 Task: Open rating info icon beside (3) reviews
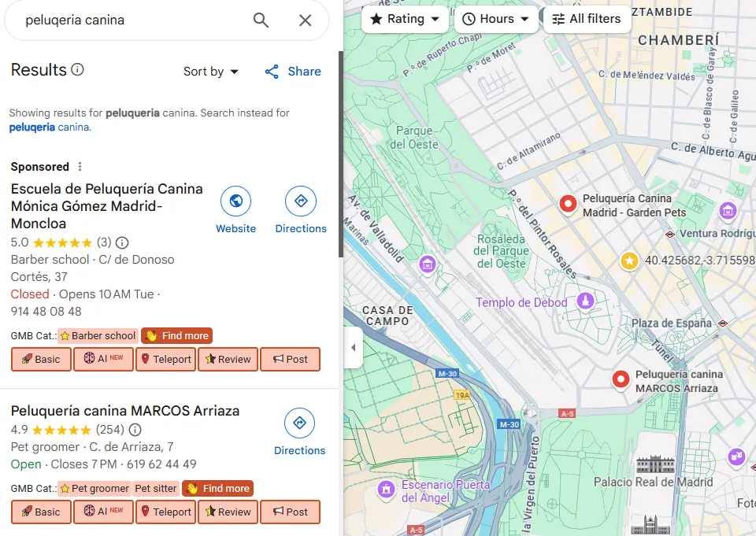click(122, 242)
